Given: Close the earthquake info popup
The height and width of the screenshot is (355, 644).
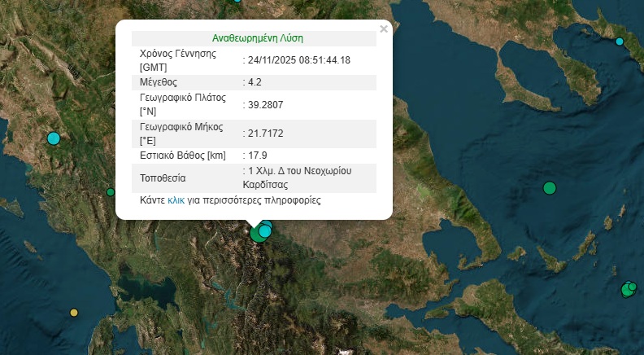Looking at the screenshot, I should 384,29.
